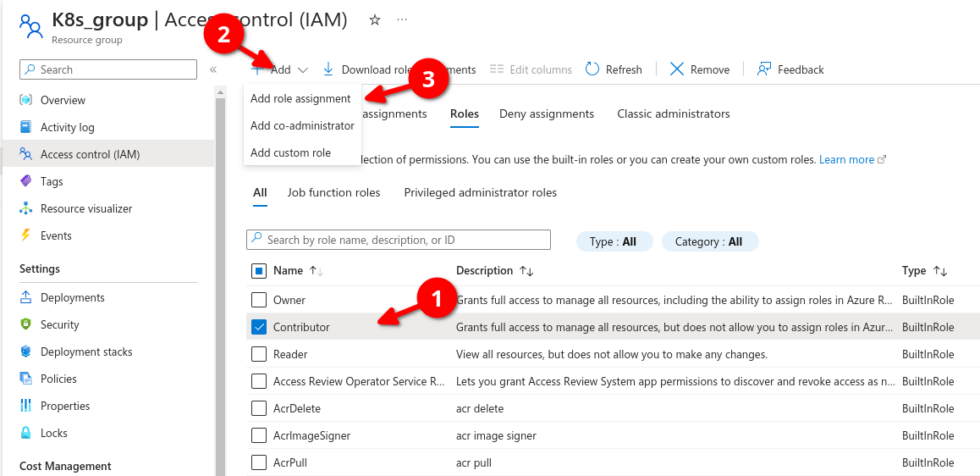
Task: Open the Type : All filter
Action: click(x=614, y=241)
